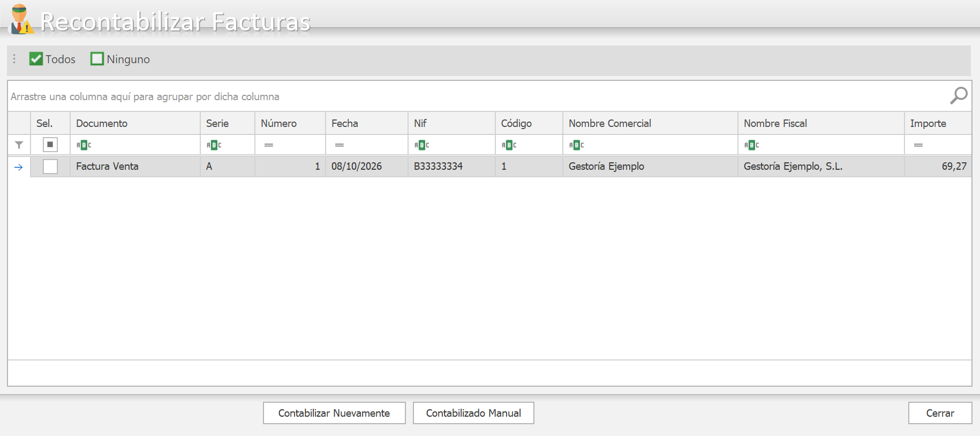Viewport: 980px width, 436px height.
Task: Sort by the Nif column header
Action: coord(451,123)
